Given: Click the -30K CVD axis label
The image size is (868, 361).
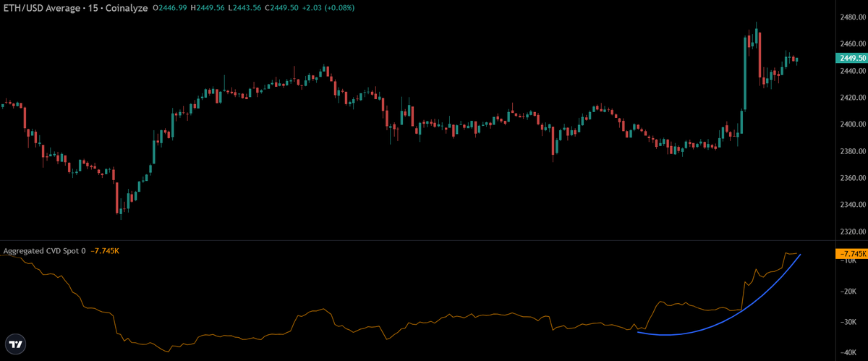Looking at the screenshot, I should (x=847, y=321).
